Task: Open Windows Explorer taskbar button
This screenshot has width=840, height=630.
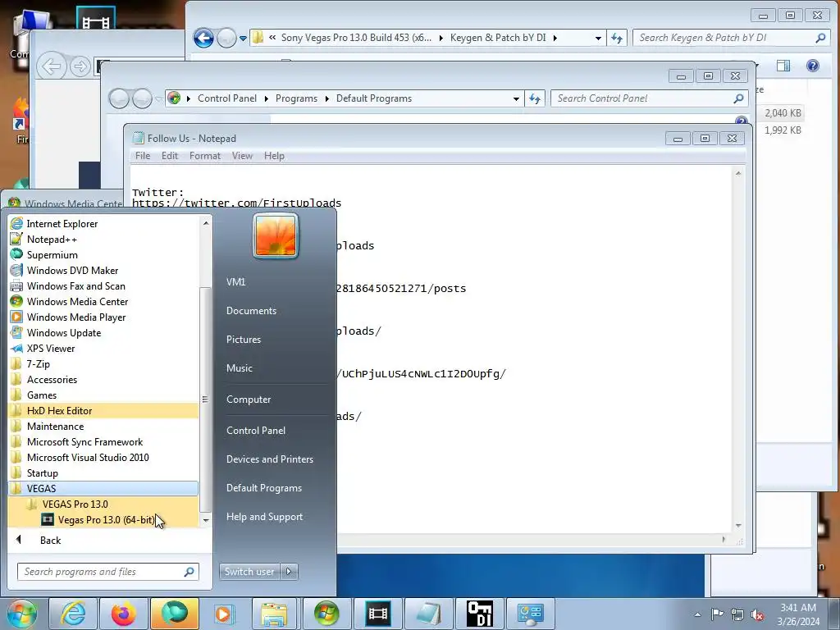Action: [x=276, y=614]
